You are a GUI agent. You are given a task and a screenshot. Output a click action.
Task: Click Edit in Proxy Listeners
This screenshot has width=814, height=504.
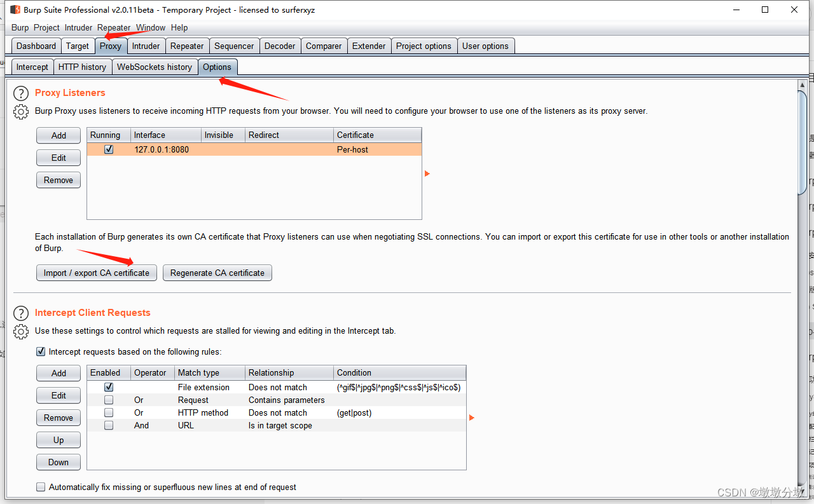pyautogui.click(x=59, y=158)
